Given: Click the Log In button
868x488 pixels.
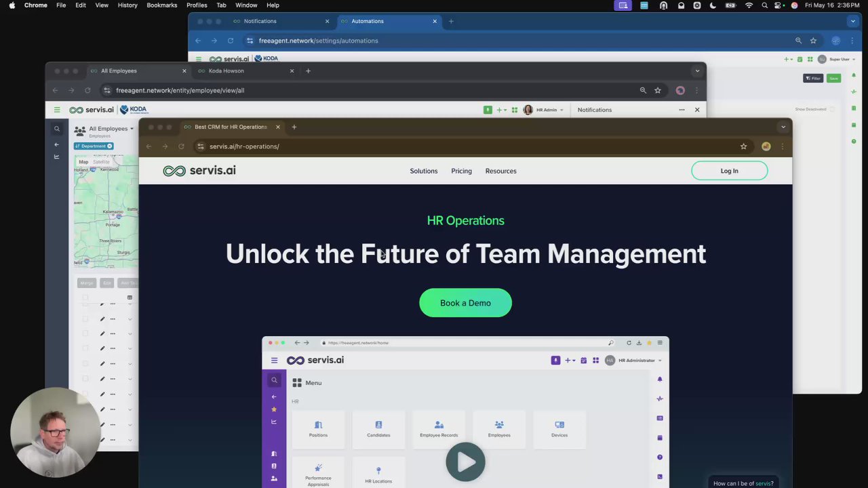Looking at the screenshot, I should click(x=729, y=171).
